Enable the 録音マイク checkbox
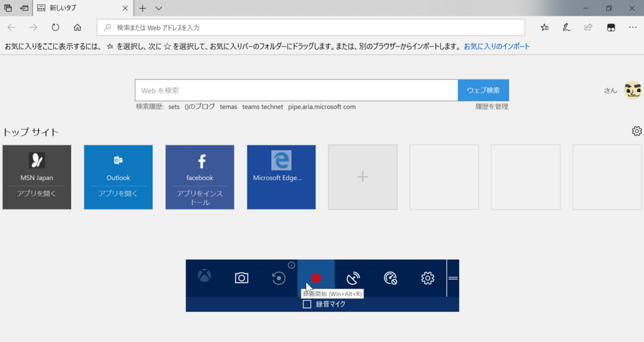The height and width of the screenshot is (342, 644). coord(307,304)
